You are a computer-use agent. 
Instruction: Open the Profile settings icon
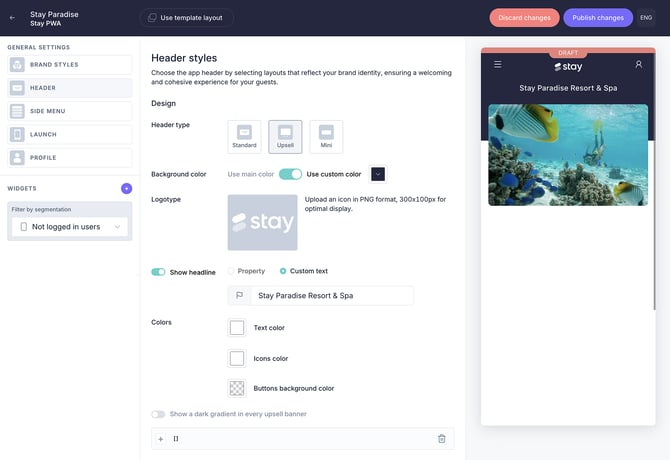17,158
